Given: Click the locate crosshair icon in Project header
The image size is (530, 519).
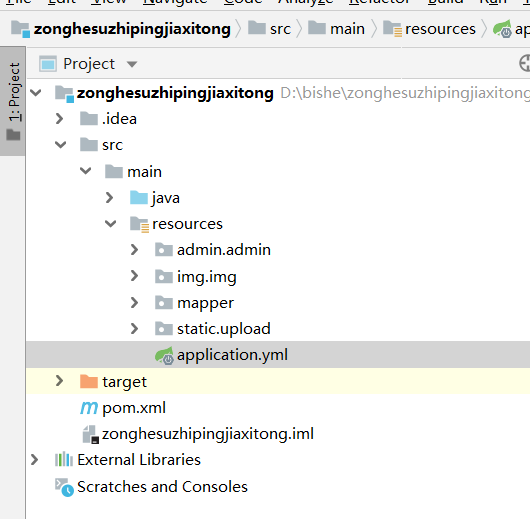Looking at the screenshot, I should (x=525, y=63).
